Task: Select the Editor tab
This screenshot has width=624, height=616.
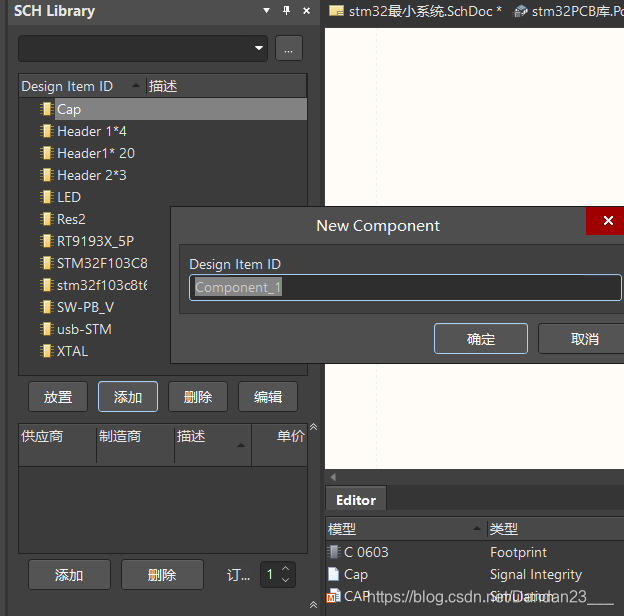Action: [356, 500]
